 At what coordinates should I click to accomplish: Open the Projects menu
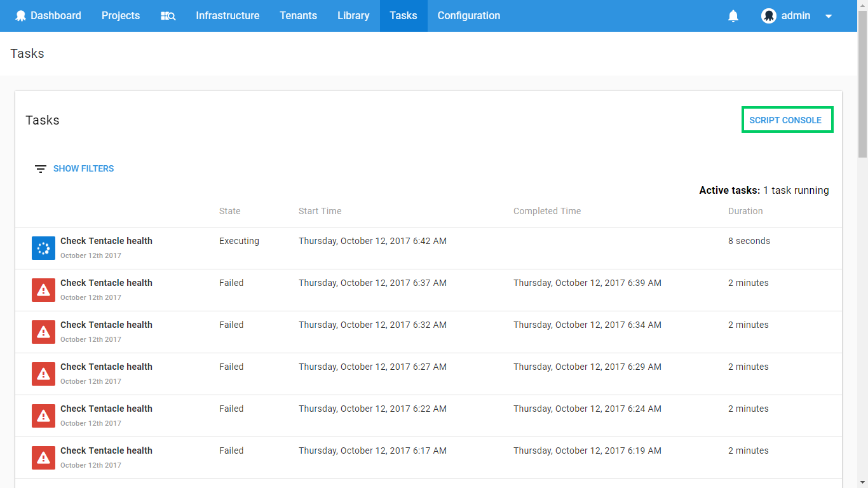121,16
